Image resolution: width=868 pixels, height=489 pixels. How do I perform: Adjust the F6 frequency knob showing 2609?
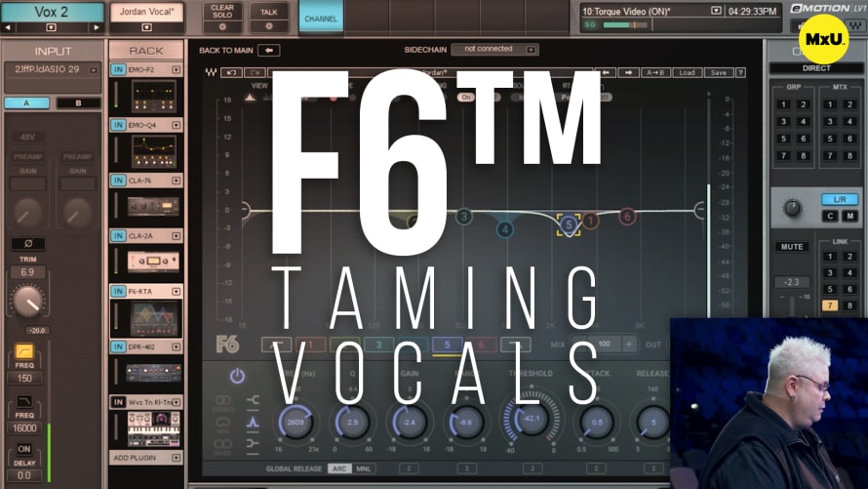pos(296,422)
